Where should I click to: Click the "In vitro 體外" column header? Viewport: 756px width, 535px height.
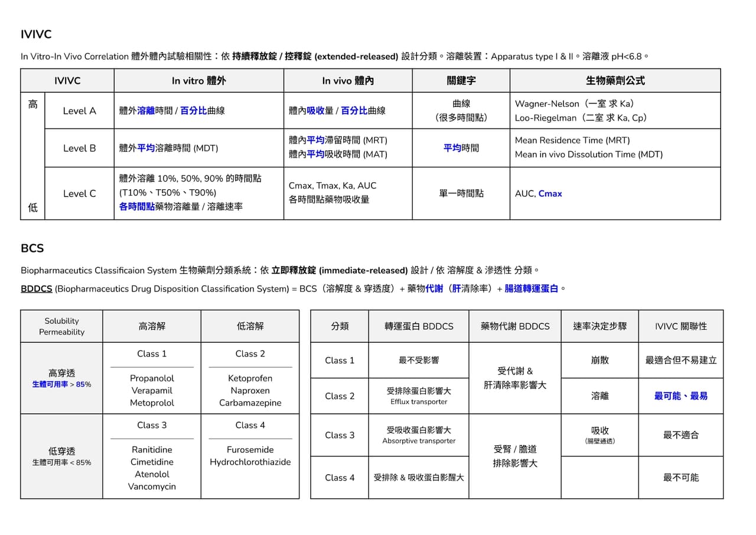coord(198,81)
